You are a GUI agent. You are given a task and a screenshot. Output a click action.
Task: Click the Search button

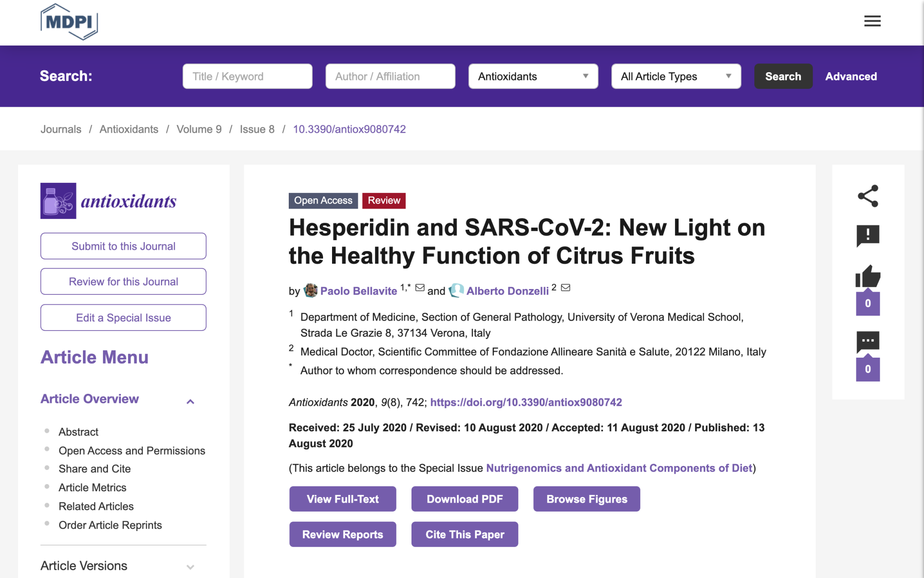point(783,76)
